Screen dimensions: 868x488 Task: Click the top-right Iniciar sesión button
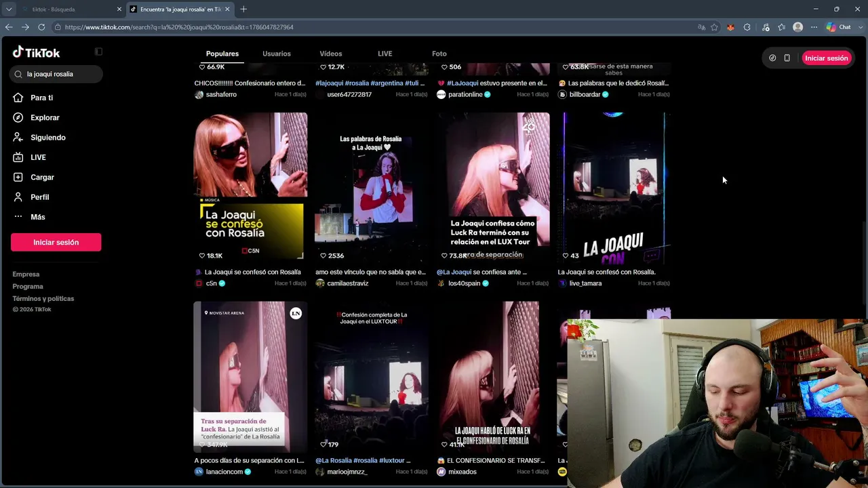click(x=826, y=58)
